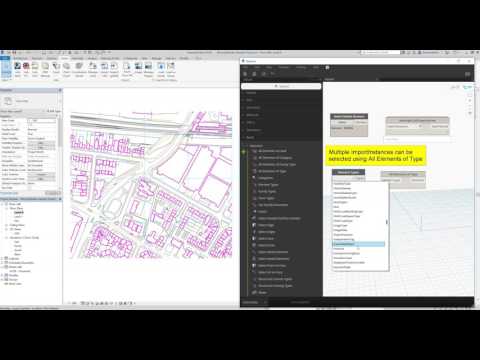Switch to the Annotate ribbon tab
This screenshot has height=360, width=480.
(77, 58)
